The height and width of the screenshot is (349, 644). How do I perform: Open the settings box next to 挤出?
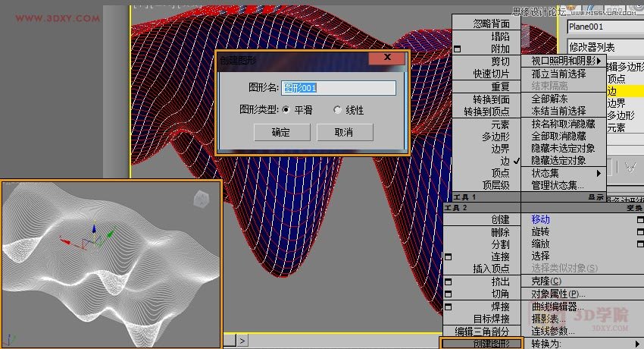tap(449, 282)
